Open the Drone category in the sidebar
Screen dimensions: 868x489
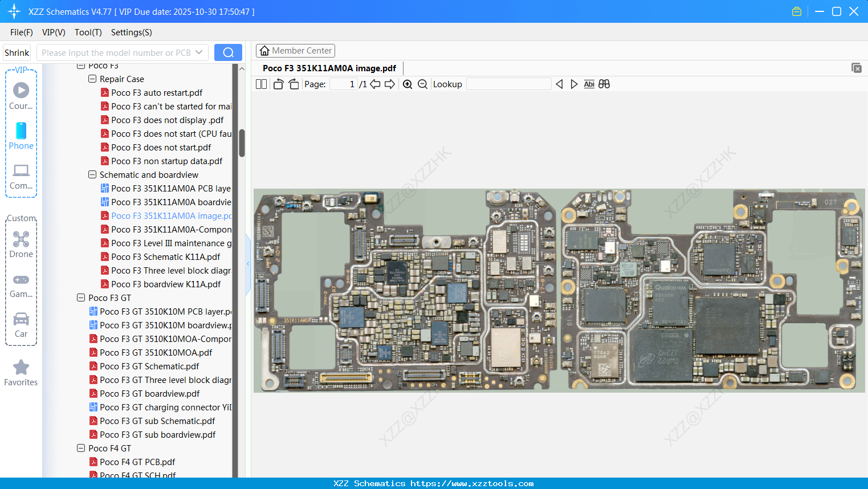point(21,244)
